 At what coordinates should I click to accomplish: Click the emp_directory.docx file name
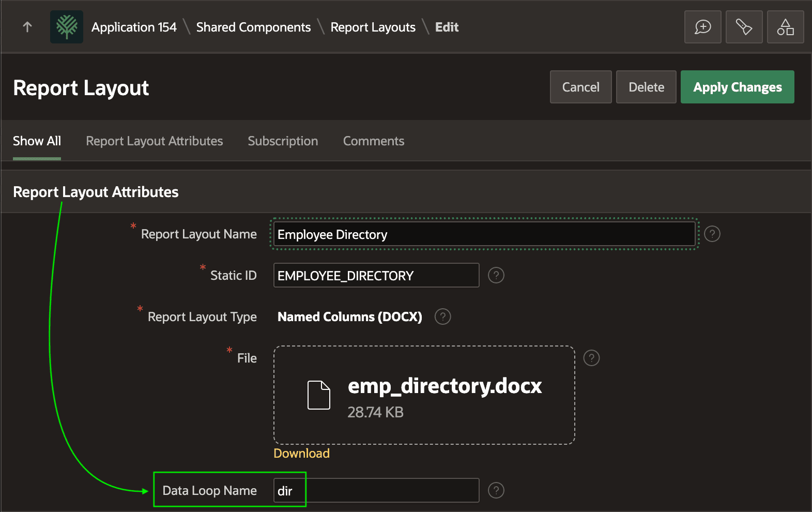445,386
